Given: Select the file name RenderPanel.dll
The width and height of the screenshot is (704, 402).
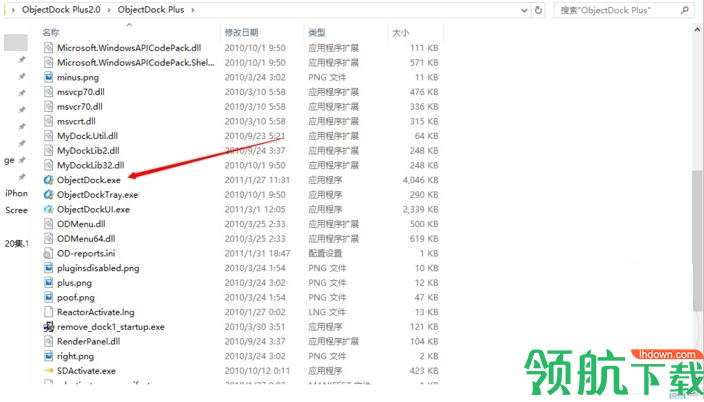Looking at the screenshot, I should click(88, 341).
